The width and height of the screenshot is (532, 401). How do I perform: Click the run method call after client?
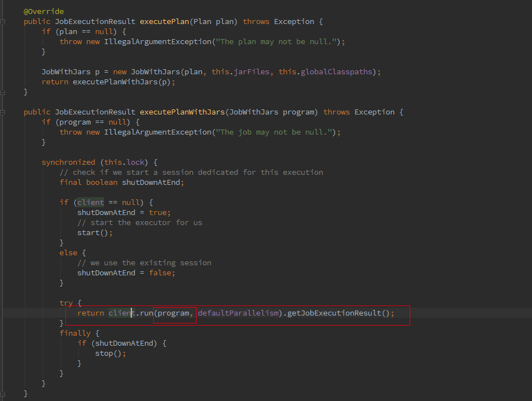coord(146,313)
